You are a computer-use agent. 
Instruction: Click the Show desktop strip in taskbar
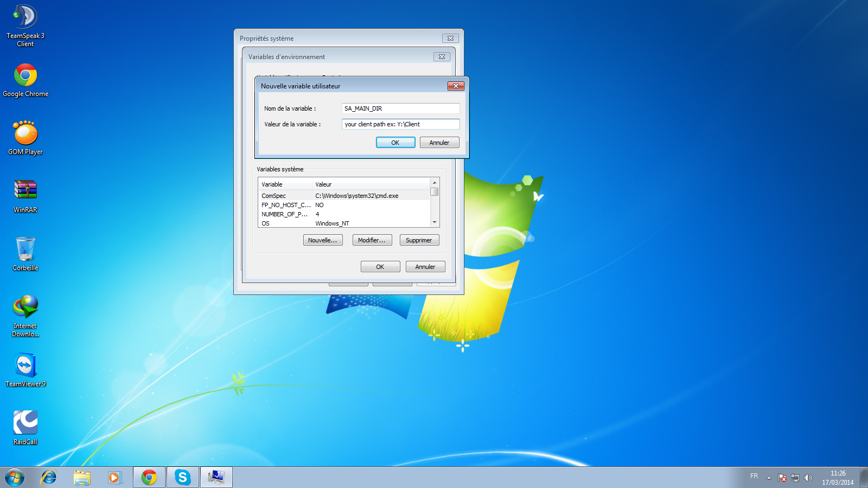pos(864,478)
